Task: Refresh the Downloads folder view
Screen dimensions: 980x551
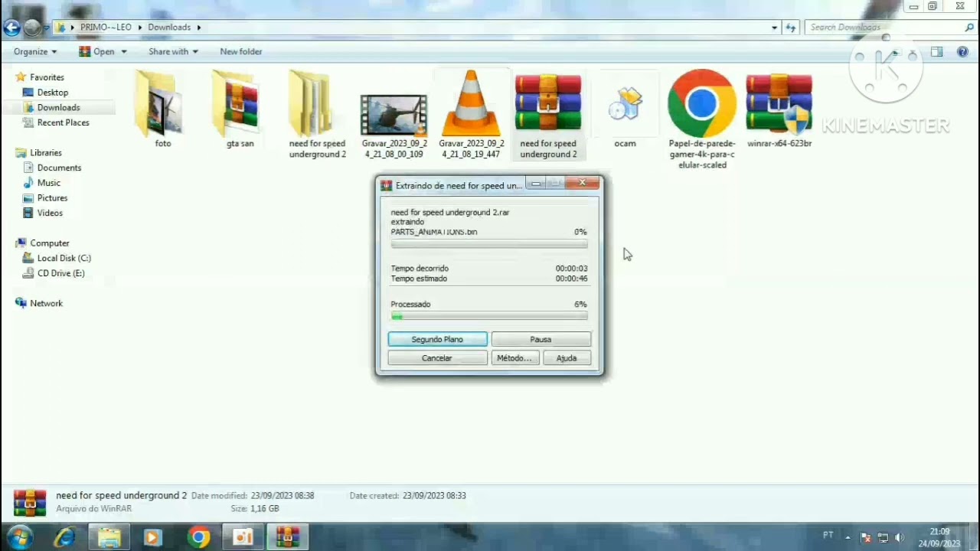Action: 790,28
